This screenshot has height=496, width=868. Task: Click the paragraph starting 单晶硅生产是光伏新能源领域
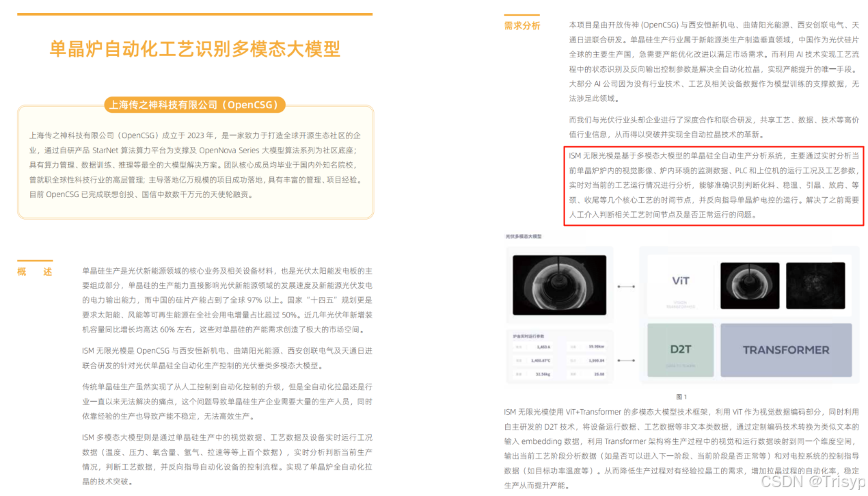(x=227, y=301)
